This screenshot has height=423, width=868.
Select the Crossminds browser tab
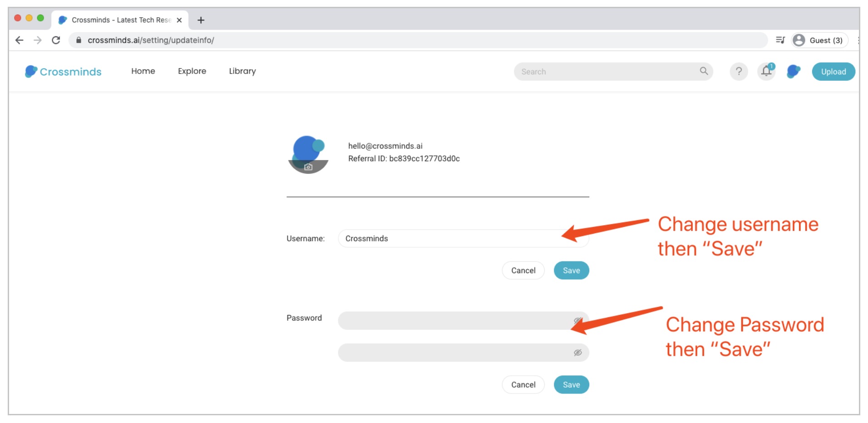coord(120,20)
